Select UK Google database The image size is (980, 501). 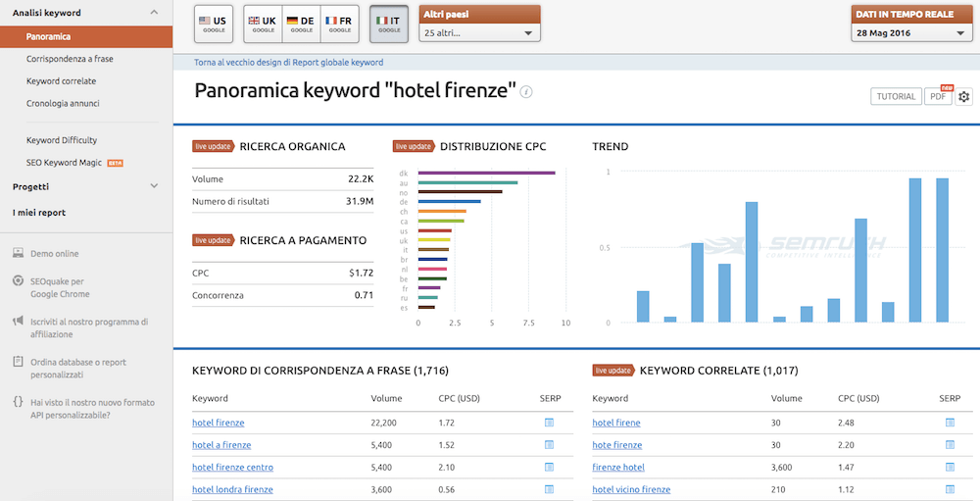pyautogui.click(x=263, y=25)
